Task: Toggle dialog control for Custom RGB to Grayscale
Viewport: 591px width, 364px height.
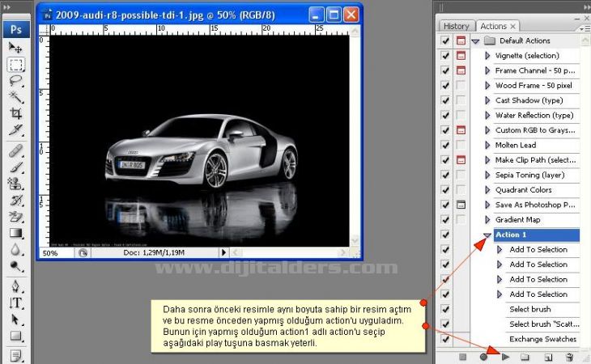Action: pyautogui.click(x=461, y=130)
